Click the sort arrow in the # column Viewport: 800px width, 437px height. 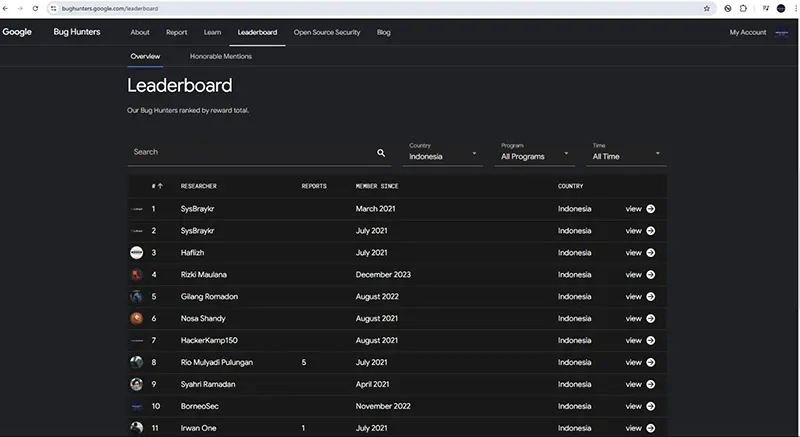pyautogui.click(x=160, y=186)
